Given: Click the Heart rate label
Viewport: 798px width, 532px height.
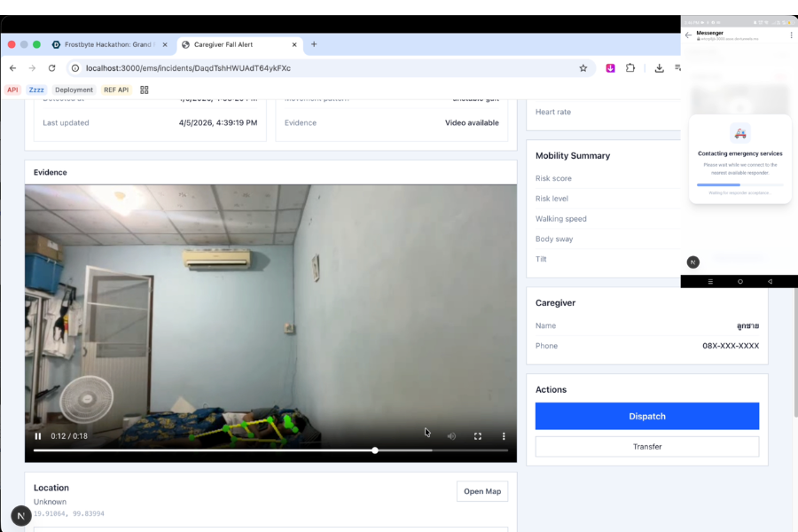Looking at the screenshot, I should point(552,112).
